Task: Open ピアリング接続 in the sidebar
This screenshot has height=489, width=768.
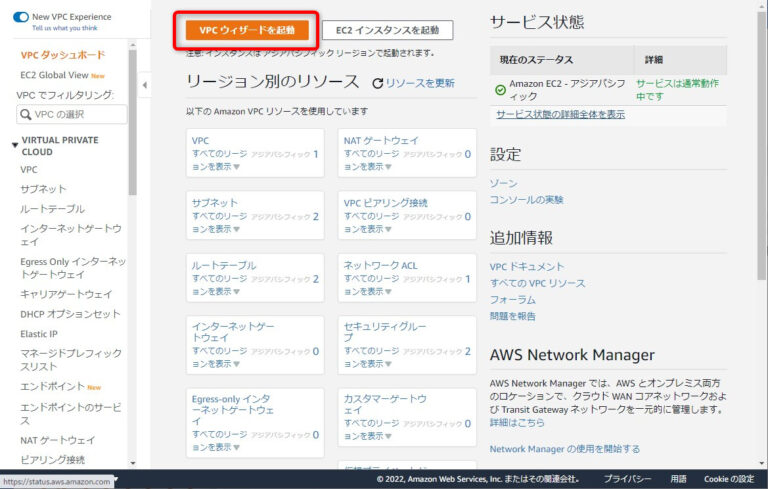Action: click(52, 460)
